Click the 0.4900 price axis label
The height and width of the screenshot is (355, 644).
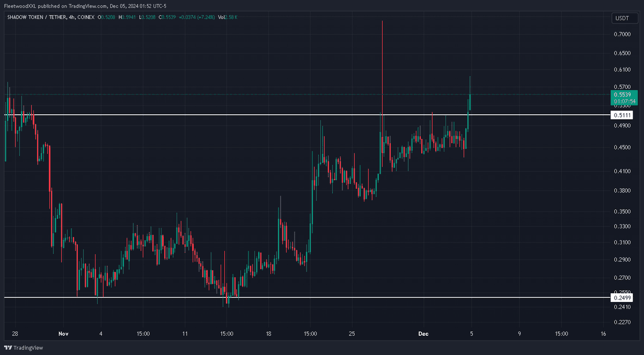coord(623,125)
